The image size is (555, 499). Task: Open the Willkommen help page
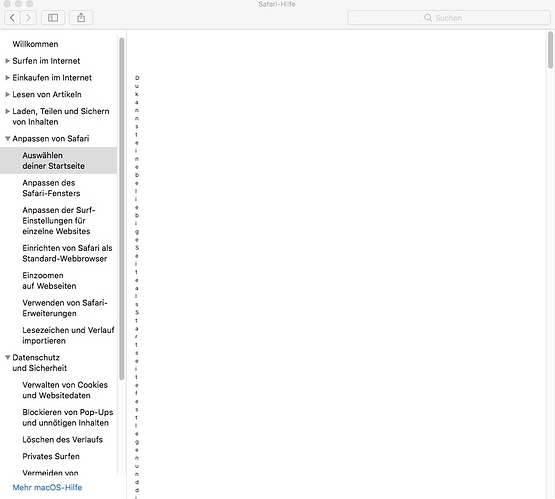[35, 44]
